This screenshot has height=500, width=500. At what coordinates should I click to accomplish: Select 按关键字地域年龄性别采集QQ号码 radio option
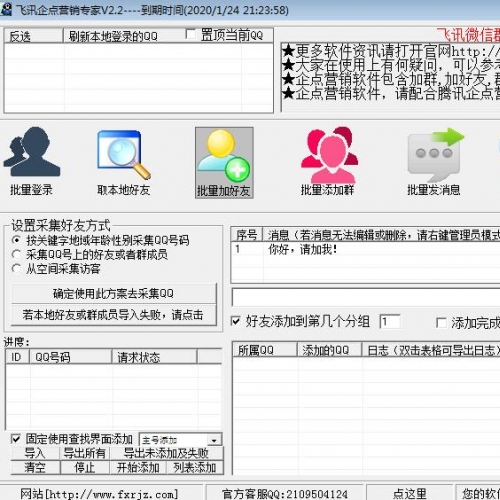tap(15, 240)
